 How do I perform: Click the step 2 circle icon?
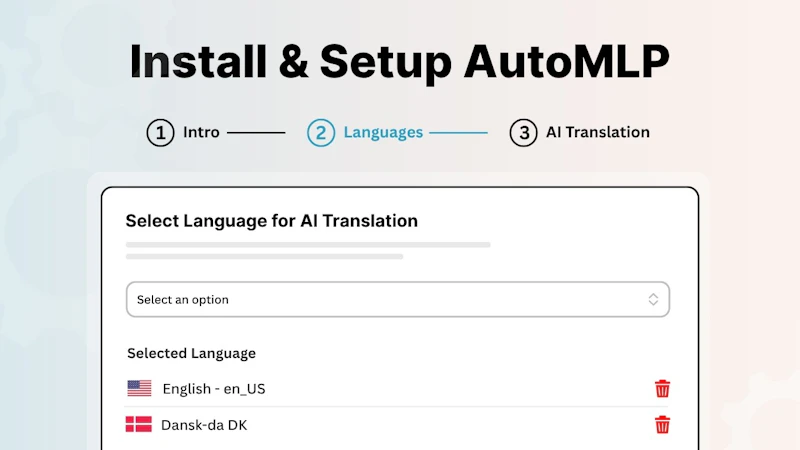321,133
